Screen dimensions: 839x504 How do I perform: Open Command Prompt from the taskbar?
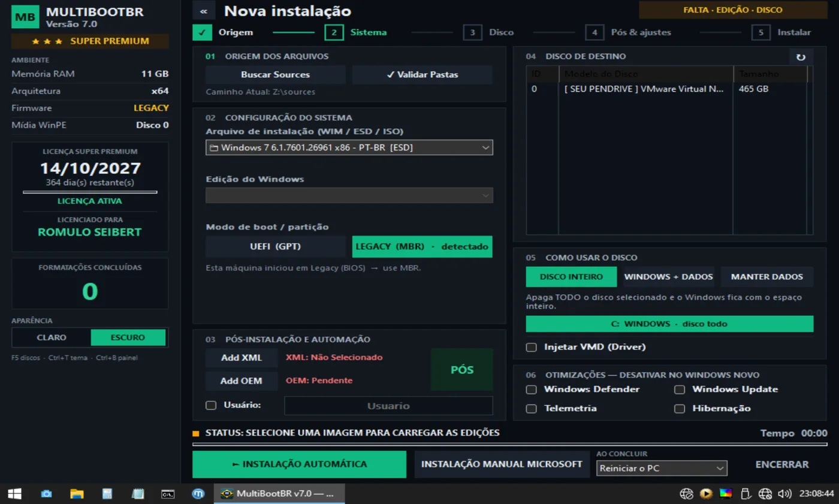pyautogui.click(x=168, y=494)
